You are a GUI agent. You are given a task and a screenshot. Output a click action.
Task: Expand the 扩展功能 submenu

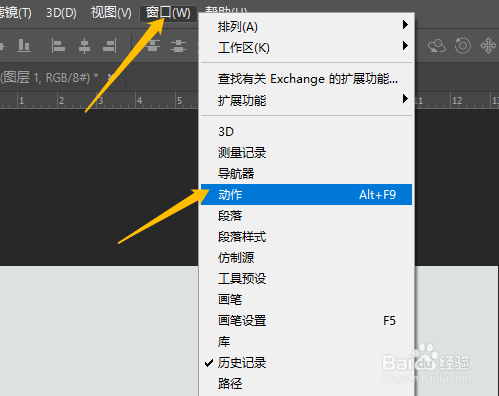306,100
